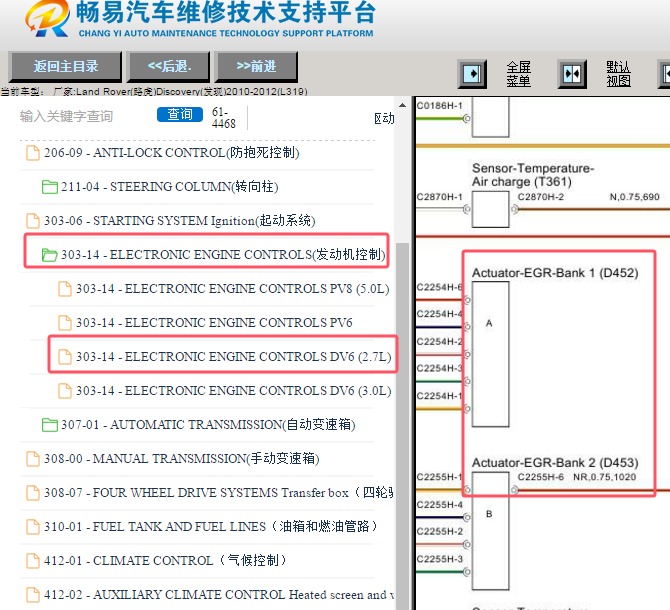The height and width of the screenshot is (610, 670).
Task: Click the folder icon beside 211-04
Action: [x=50, y=187]
